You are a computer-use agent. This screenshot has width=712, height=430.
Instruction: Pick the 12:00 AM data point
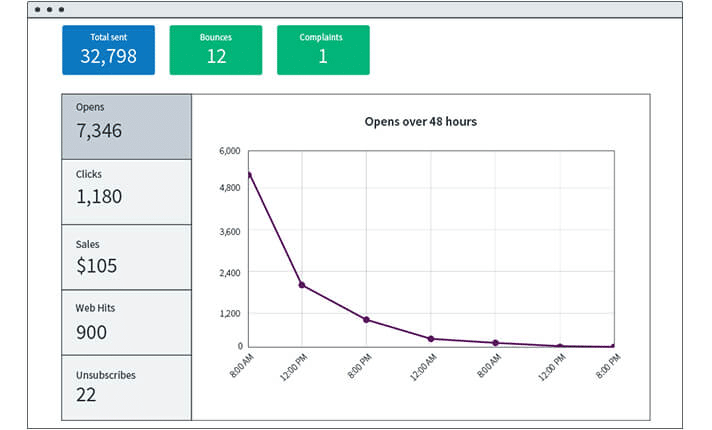tap(431, 339)
